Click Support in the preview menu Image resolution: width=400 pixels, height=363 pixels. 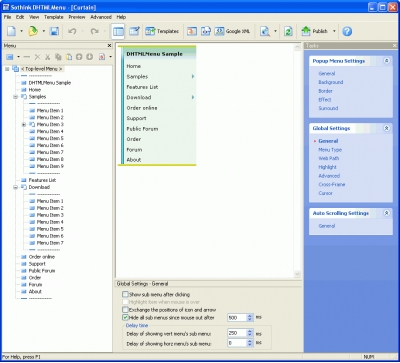tap(136, 118)
